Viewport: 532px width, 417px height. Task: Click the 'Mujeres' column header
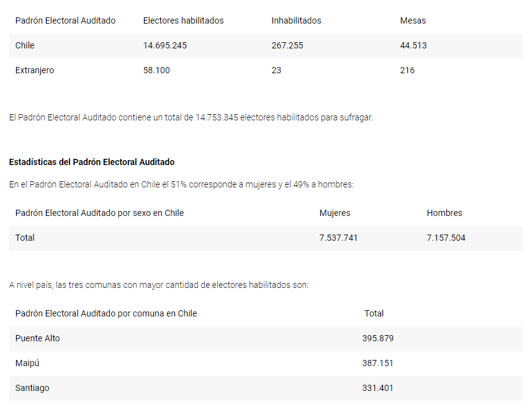click(x=335, y=213)
